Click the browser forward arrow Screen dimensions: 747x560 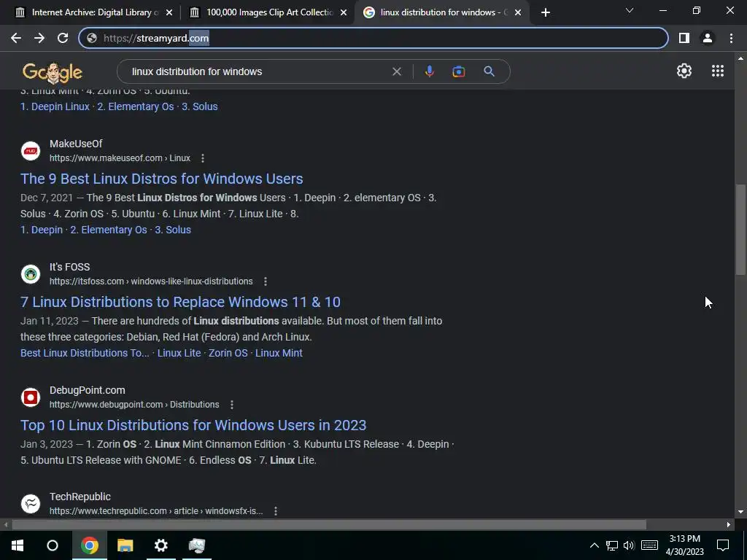(x=39, y=38)
